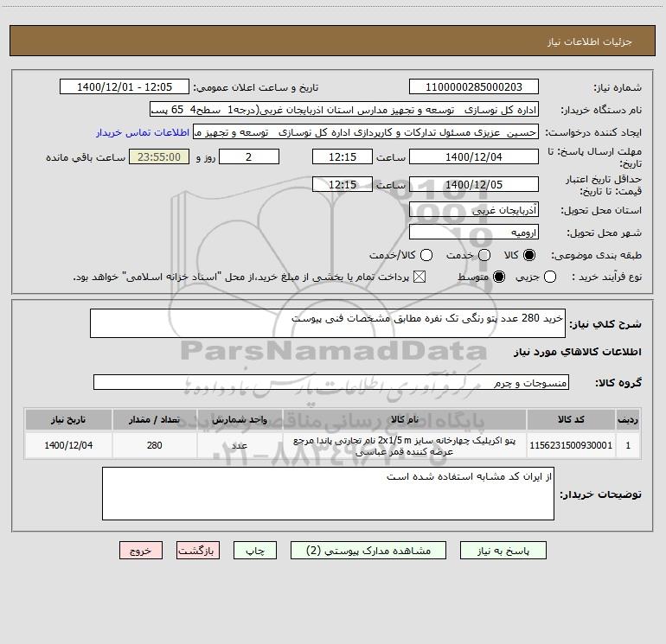
Task: Click the unit cell عدد in the table
Action: click(x=240, y=445)
